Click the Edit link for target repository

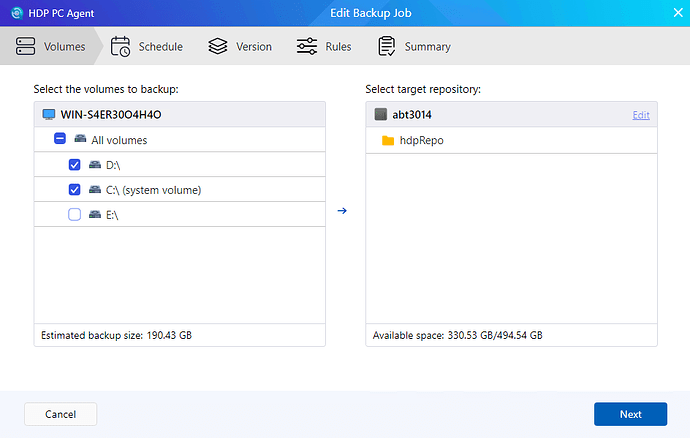(640, 115)
